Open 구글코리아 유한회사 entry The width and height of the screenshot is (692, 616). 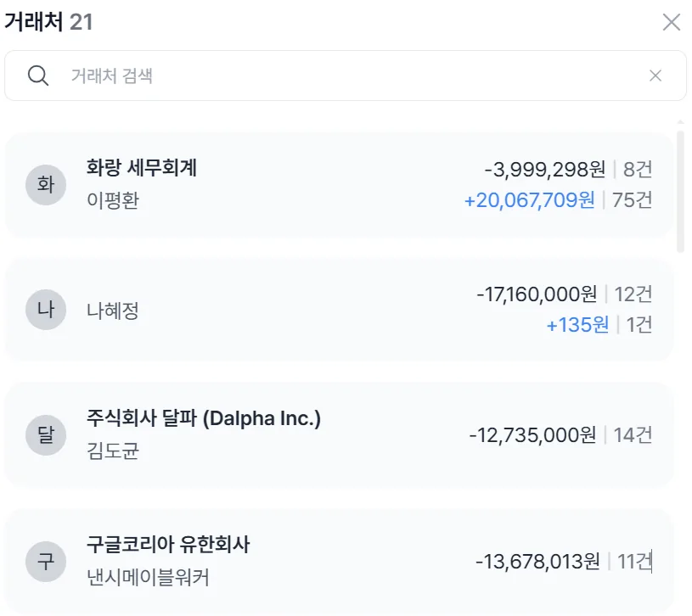point(168,544)
